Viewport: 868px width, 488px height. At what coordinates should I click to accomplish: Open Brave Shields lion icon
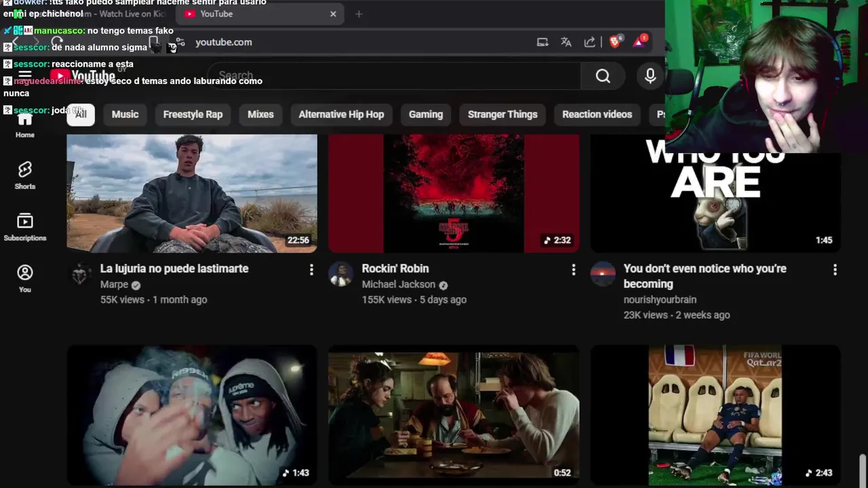616,42
